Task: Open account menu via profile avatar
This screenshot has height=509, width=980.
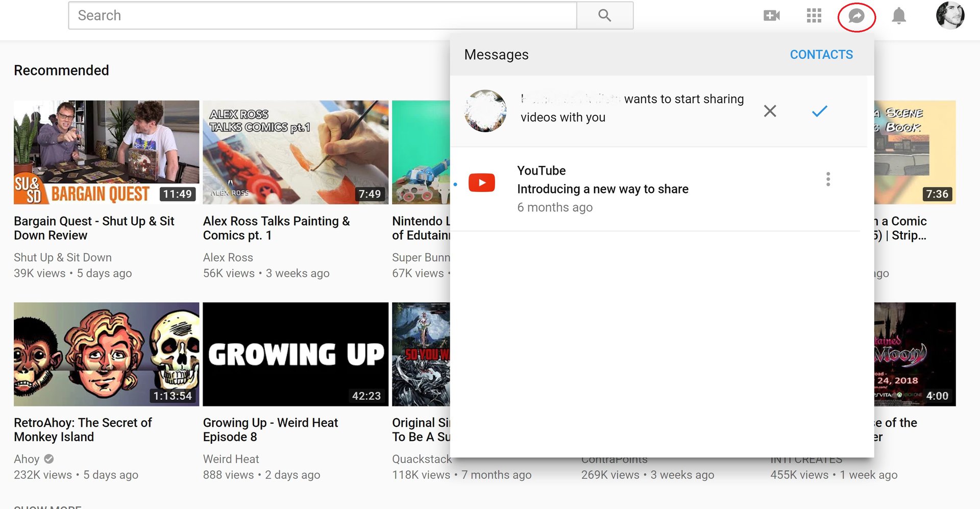Action: 950,15
